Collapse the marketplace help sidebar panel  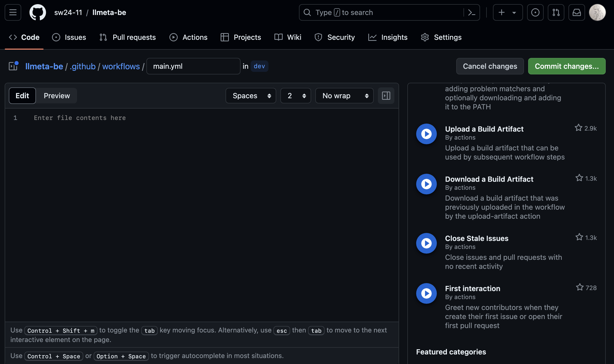click(386, 96)
